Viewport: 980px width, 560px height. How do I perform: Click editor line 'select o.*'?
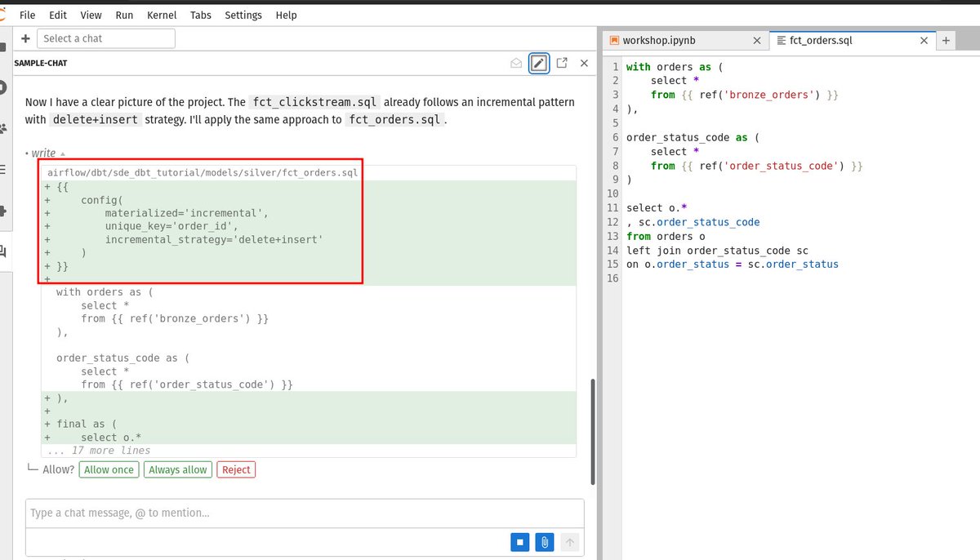click(x=657, y=208)
